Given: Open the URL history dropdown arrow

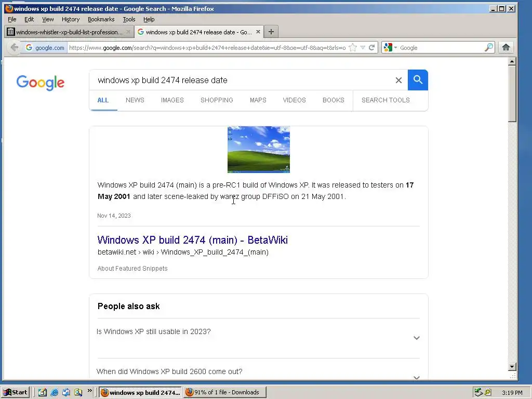Looking at the screenshot, I should pyautogui.click(x=363, y=47).
